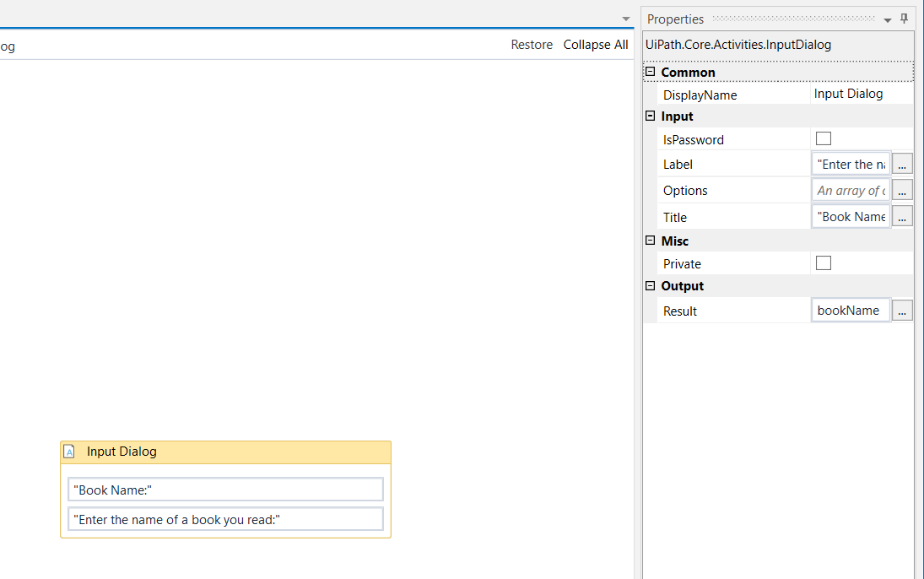Click the Restore link in the designer
Image resolution: width=924 pixels, height=579 pixels.
point(532,45)
